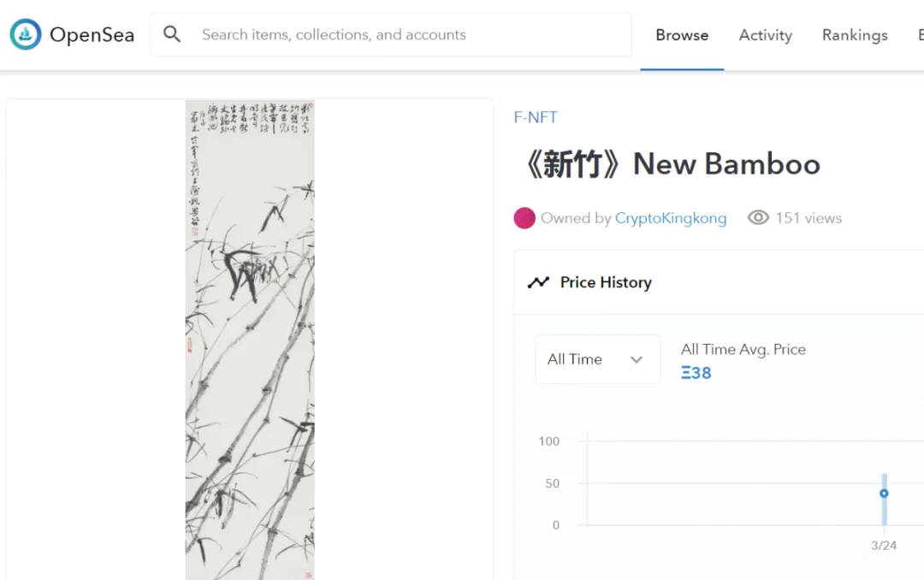Open the Browse tab
The image size is (924, 580).
point(682,35)
